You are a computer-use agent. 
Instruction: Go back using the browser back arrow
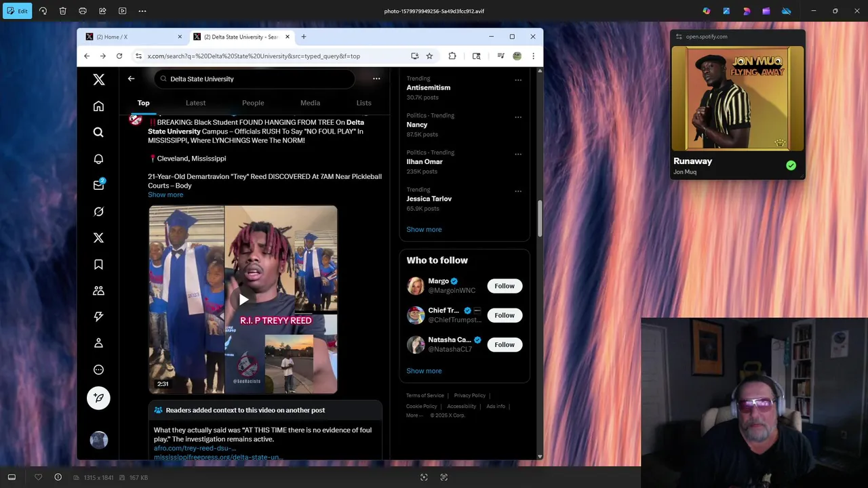pos(87,56)
